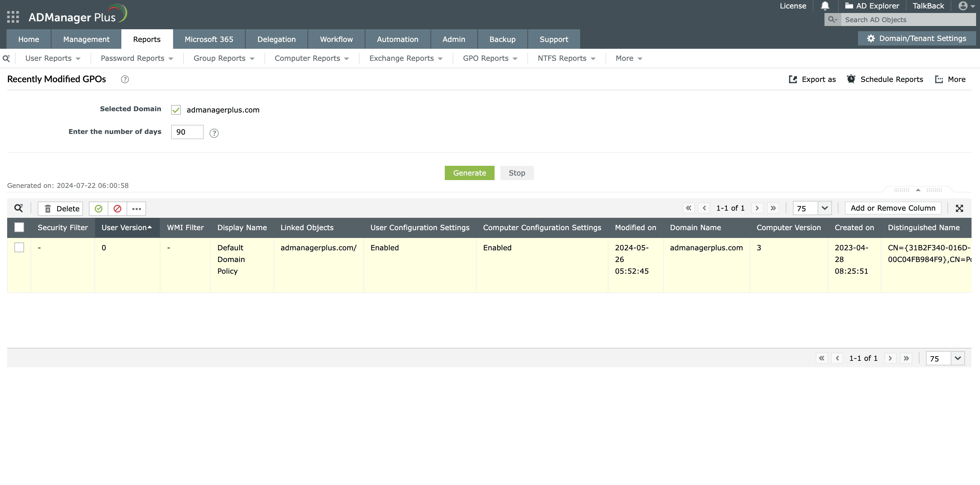Expand the GPO Reports dropdown

(490, 58)
